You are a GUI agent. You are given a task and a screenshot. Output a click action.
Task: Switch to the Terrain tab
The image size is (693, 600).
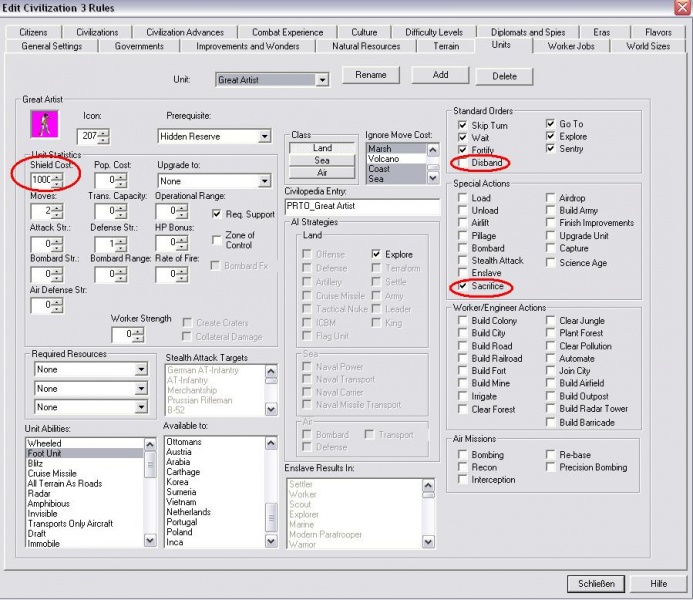click(446, 46)
